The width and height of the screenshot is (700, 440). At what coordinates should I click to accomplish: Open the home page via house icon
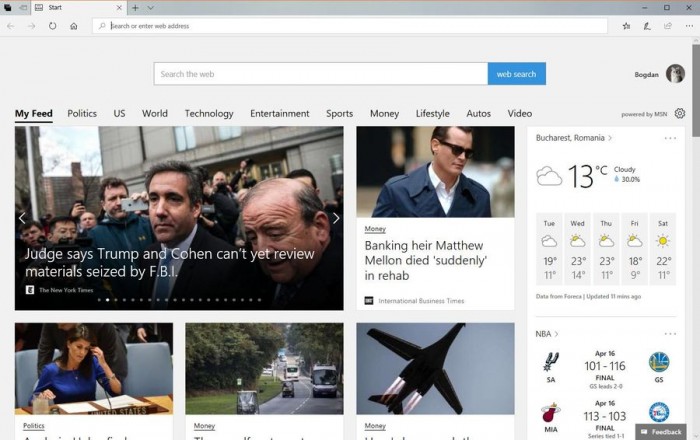click(74, 26)
